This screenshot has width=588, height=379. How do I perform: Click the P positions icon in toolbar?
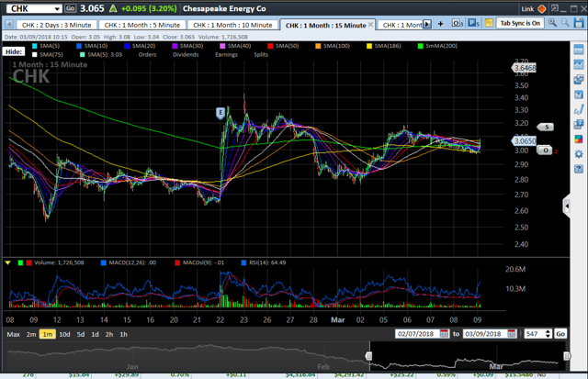473,23
